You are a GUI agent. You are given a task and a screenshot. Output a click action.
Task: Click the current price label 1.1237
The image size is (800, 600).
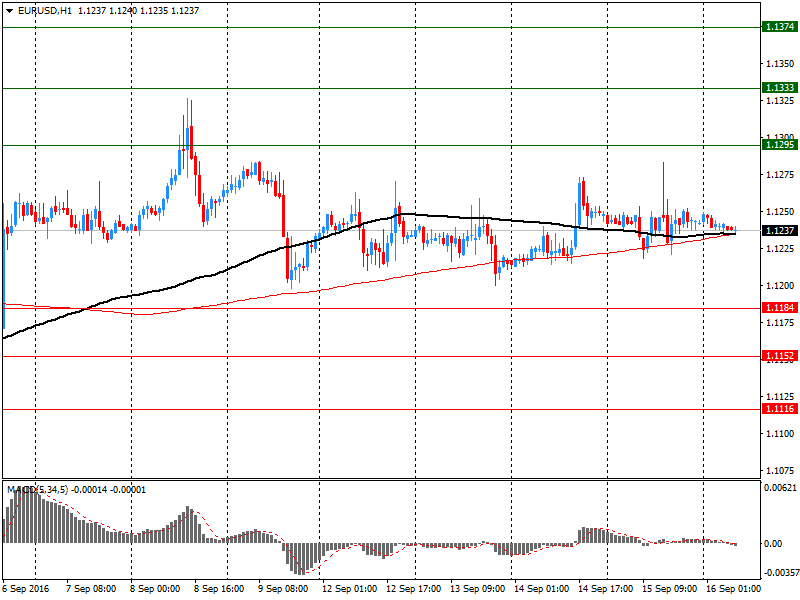tap(780, 231)
